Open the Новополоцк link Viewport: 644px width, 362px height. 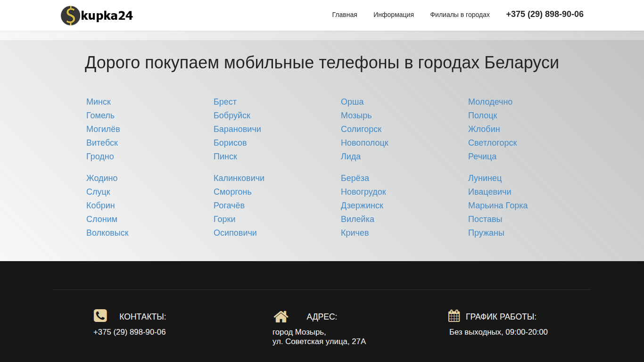click(x=364, y=143)
